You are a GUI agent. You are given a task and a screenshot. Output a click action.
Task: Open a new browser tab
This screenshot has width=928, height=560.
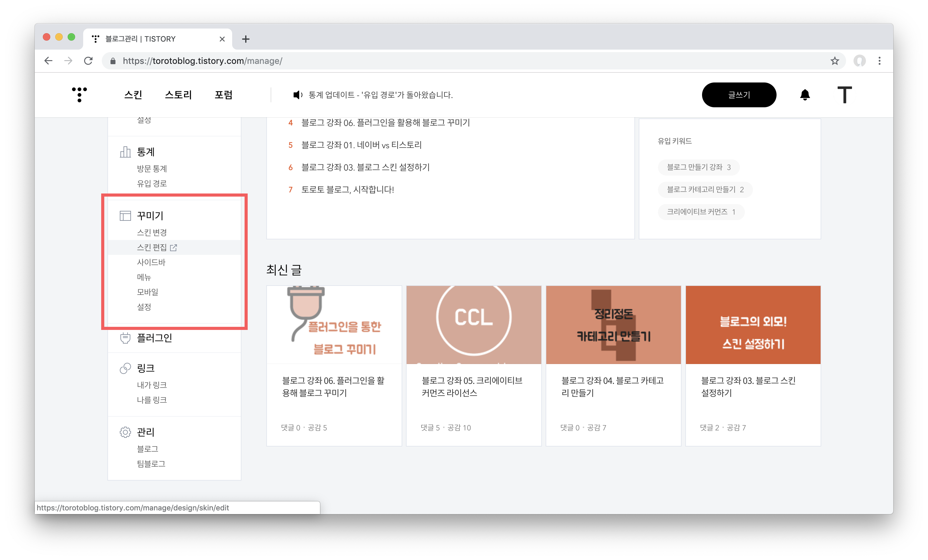246,39
